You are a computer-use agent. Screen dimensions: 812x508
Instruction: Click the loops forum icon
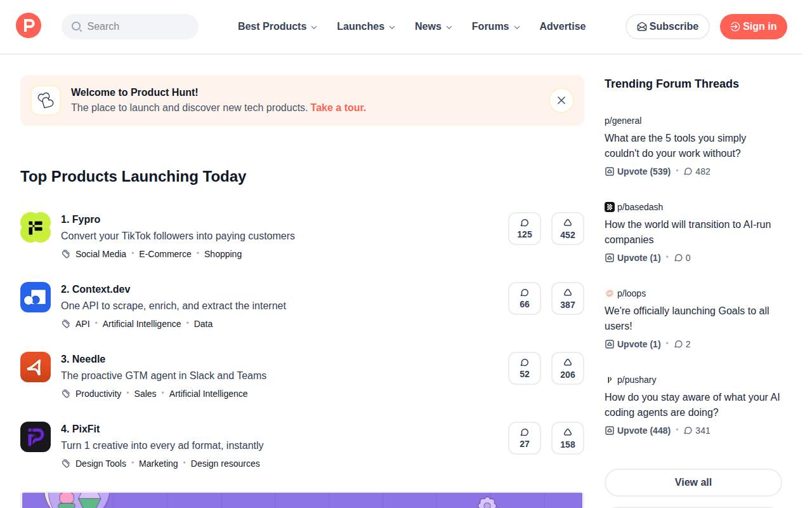[x=610, y=293]
